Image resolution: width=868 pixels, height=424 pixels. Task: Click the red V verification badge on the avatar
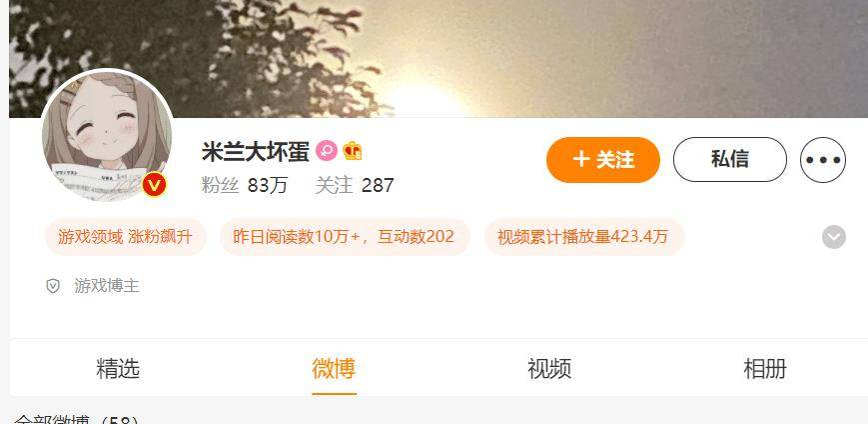154,185
